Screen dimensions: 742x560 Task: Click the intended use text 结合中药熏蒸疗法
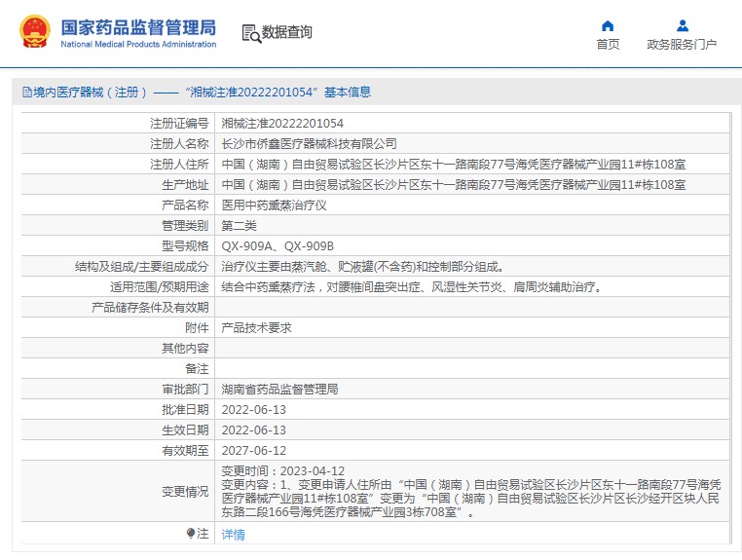click(411, 287)
